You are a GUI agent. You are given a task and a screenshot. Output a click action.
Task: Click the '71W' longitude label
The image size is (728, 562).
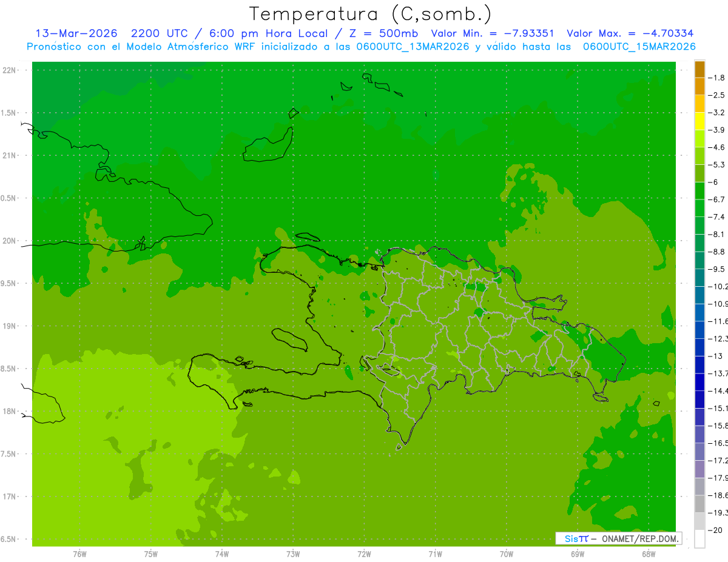click(x=435, y=554)
